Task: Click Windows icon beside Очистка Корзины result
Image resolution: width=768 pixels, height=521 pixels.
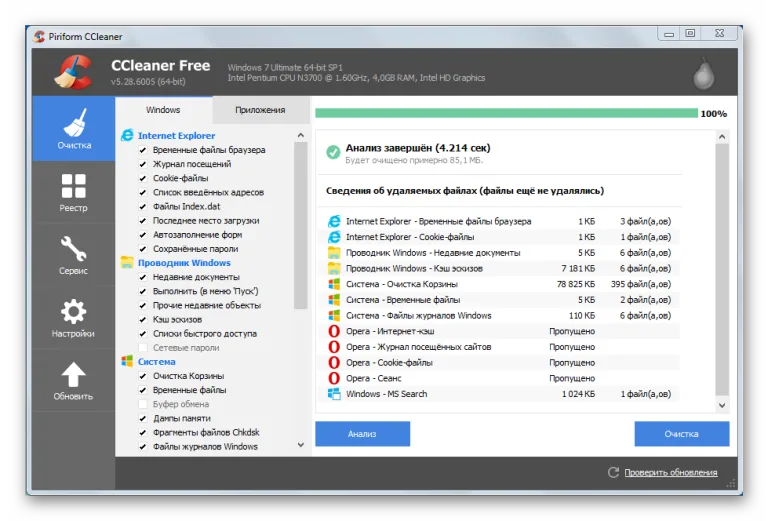Action: tap(334, 284)
